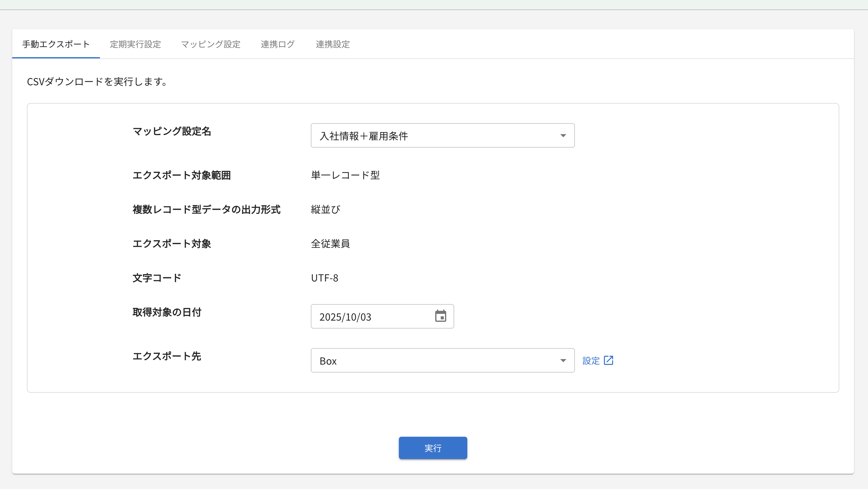Click the 取得対象の日付 label
This screenshot has height=489, width=868.
167,312
